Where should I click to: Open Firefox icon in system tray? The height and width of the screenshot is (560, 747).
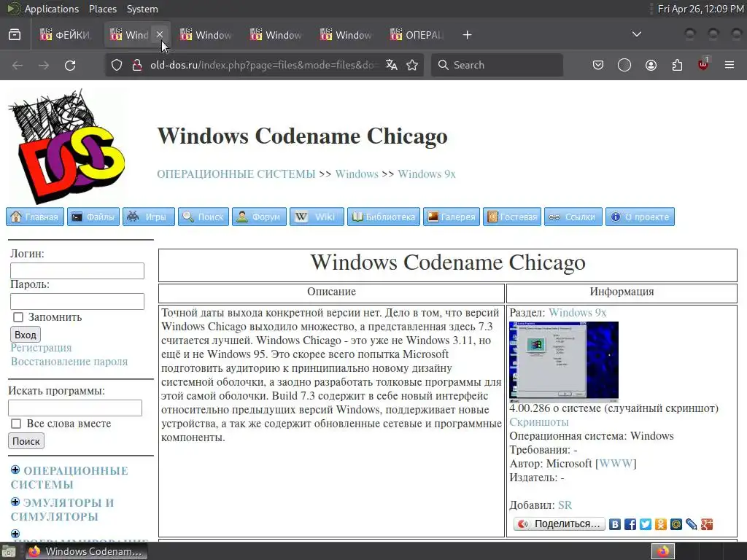(663, 551)
